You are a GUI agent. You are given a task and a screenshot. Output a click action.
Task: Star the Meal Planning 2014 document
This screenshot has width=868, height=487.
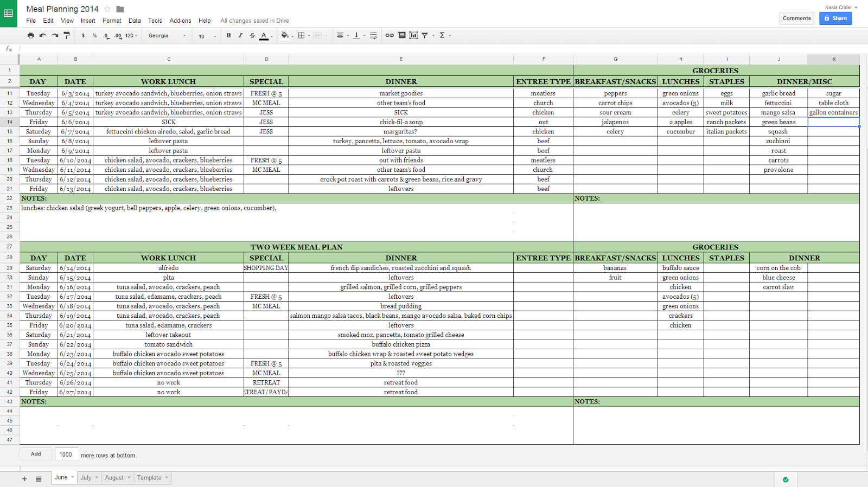(x=107, y=9)
